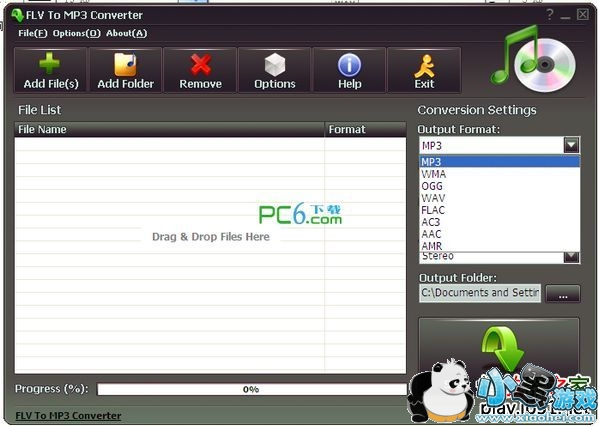Select AMR output format

point(500,246)
